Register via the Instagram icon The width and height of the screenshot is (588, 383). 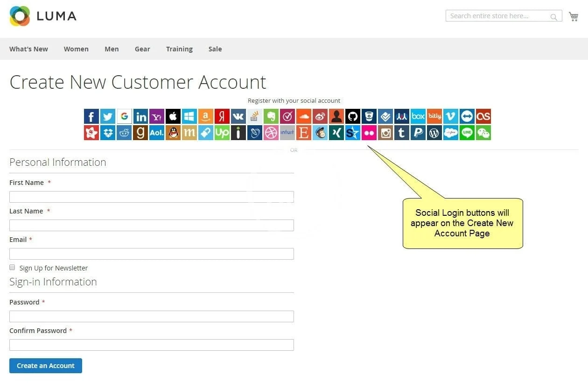[385, 133]
